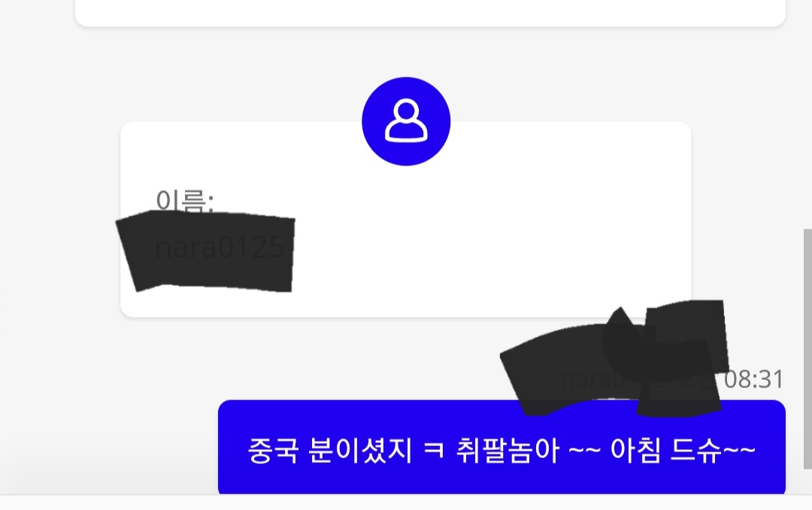This screenshot has height=510, width=812.
Task: Click the vertical scrollbar thumb
Action: (x=807, y=348)
